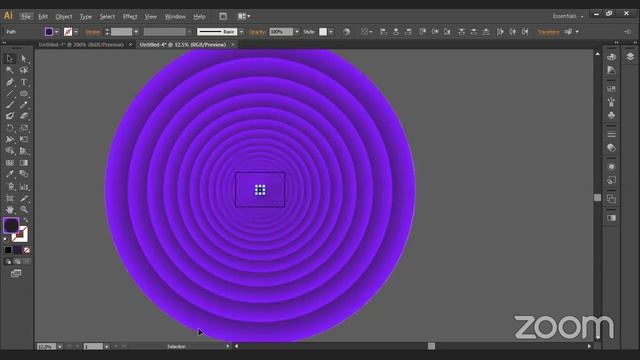The height and width of the screenshot is (360, 640).
Task: Open the Change Screen Mode button
Action: point(16,273)
